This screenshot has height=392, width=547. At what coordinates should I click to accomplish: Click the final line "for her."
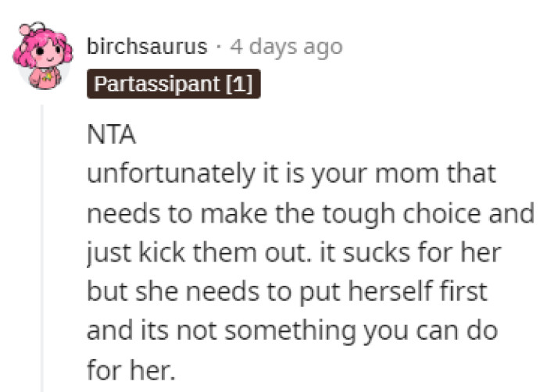(x=129, y=369)
